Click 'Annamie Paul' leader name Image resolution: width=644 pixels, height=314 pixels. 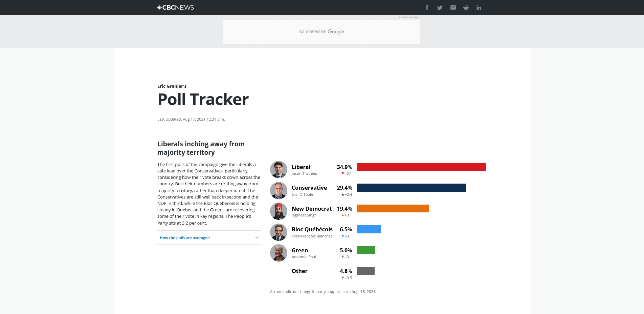click(304, 257)
